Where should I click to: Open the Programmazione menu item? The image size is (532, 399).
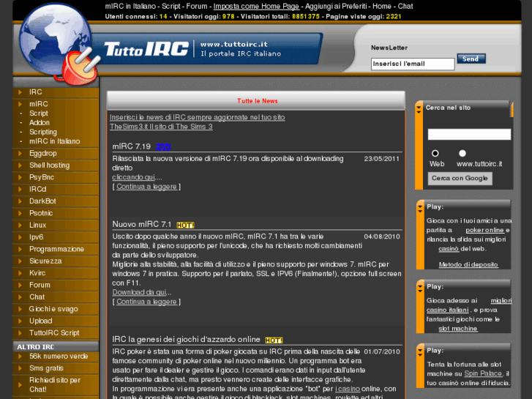pos(56,249)
